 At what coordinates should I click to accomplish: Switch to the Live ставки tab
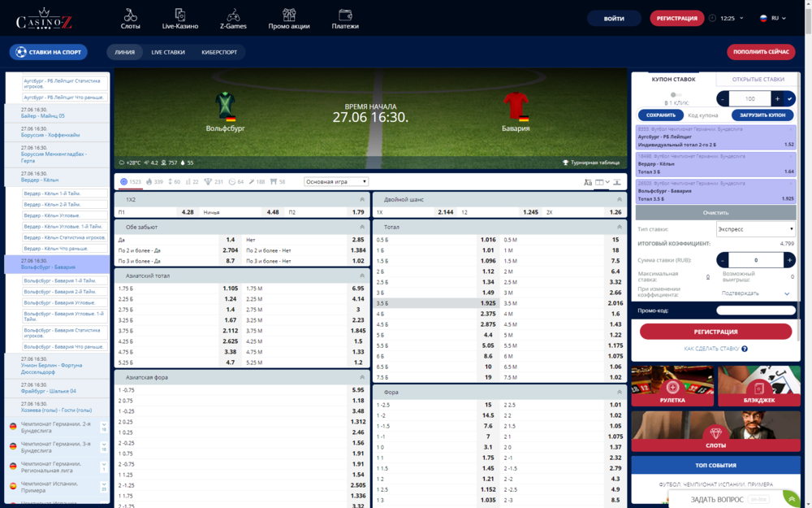168,52
